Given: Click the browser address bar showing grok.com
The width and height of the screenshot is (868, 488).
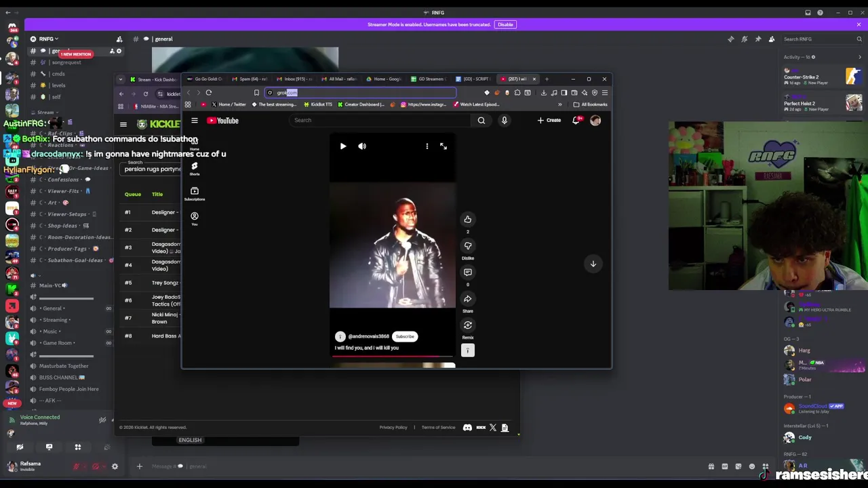Looking at the screenshot, I should [x=359, y=93].
